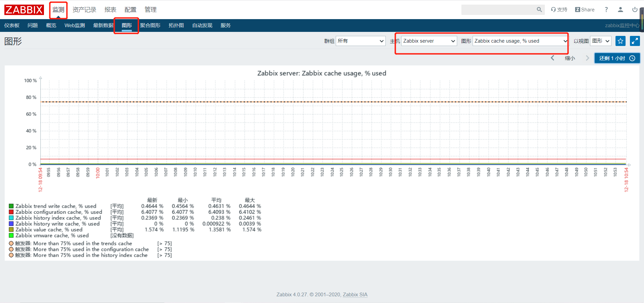This screenshot has height=303, width=644.
Task: Switch to the 图形 submenu
Action: (x=127, y=26)
